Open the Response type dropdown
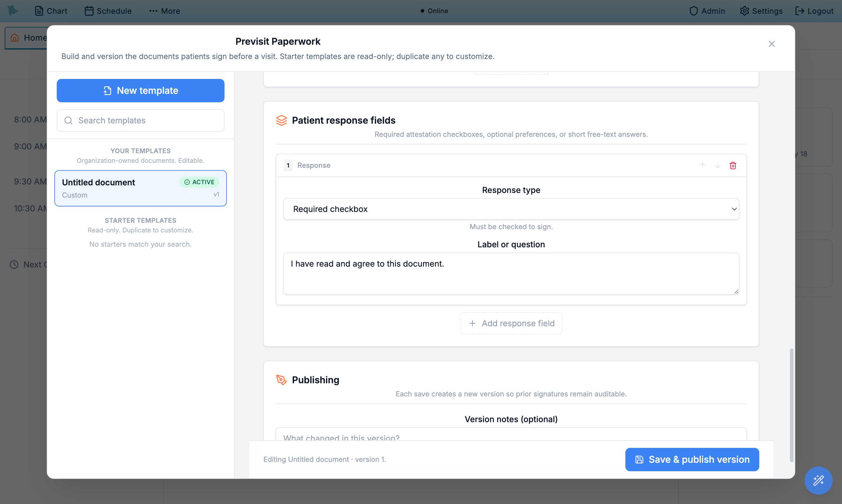The height and width of the screenshot is (504, 842). click(x=511, y=209)
